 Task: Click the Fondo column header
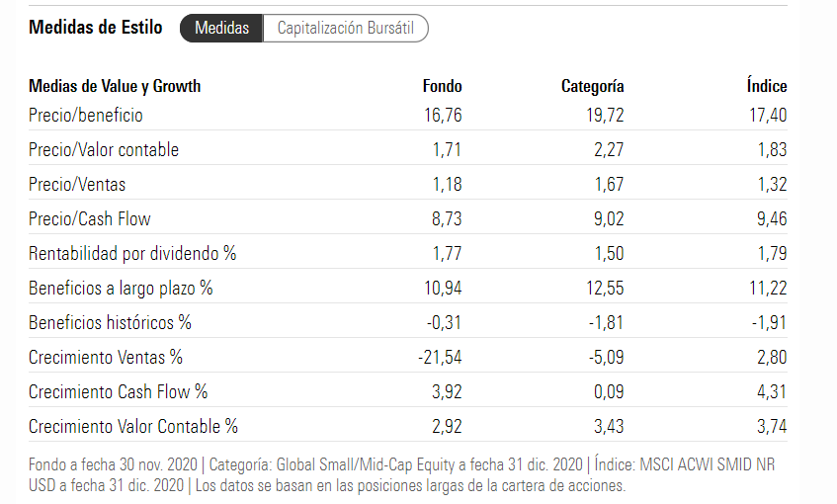coord(442,86)
